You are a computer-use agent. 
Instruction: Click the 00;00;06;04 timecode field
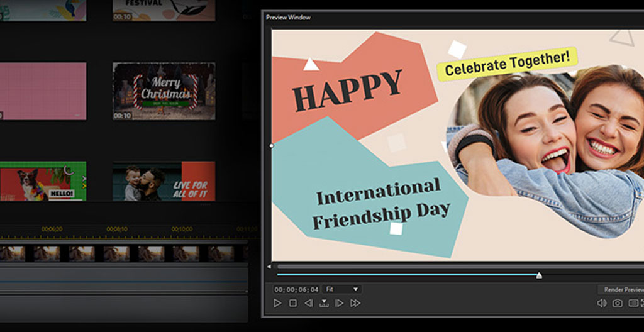click(x=297, y=289)
